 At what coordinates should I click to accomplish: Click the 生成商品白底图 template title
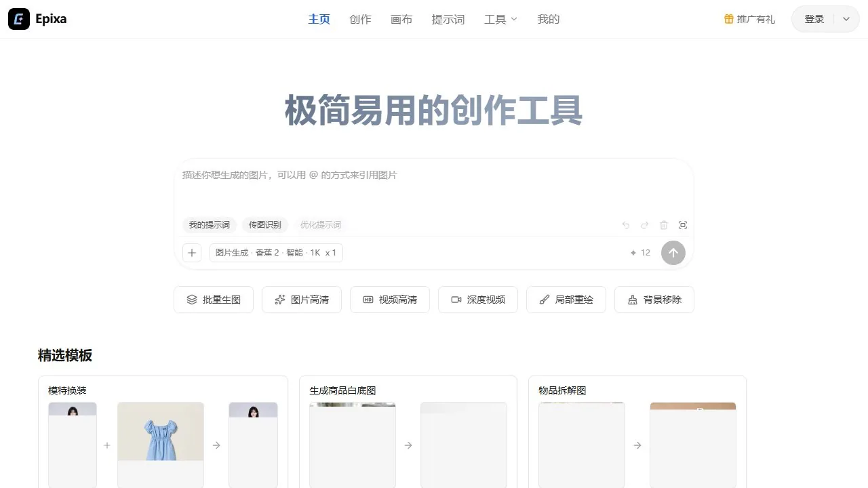pyautogui.click(x=342, y=390)
